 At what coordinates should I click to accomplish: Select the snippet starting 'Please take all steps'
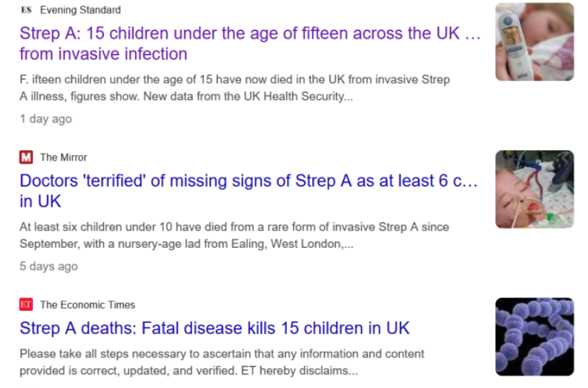tap(221, 353)
